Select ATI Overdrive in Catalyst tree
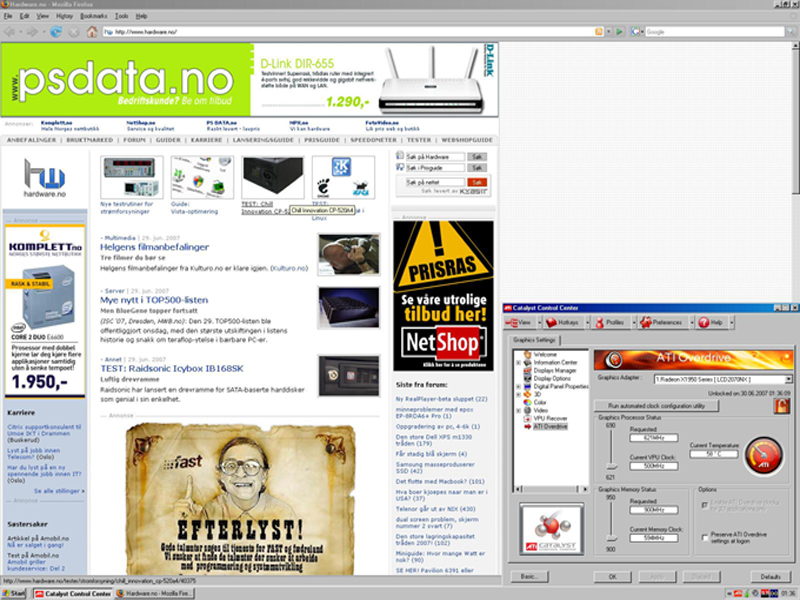This screenshot has width=800, height=600. [550, 427]
